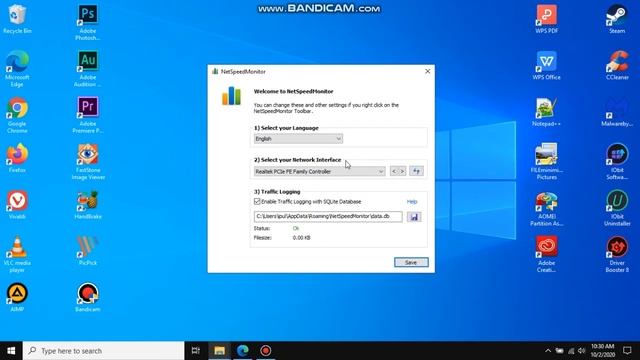The image size is (640, 360).
Task: Refresh the network interface list
Action: click(x=416, y=171)
